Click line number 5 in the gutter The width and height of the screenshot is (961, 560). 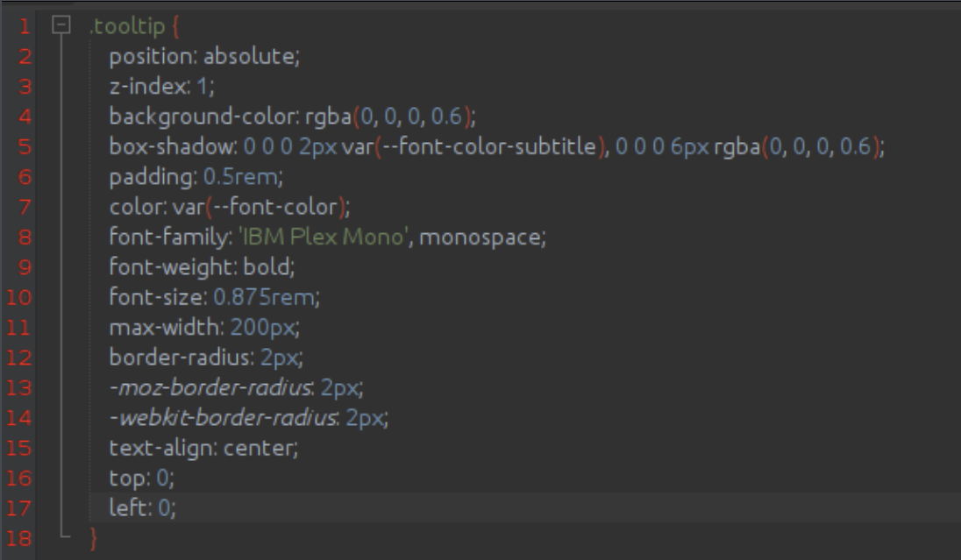pyautogui.click(x=24, y=146)
